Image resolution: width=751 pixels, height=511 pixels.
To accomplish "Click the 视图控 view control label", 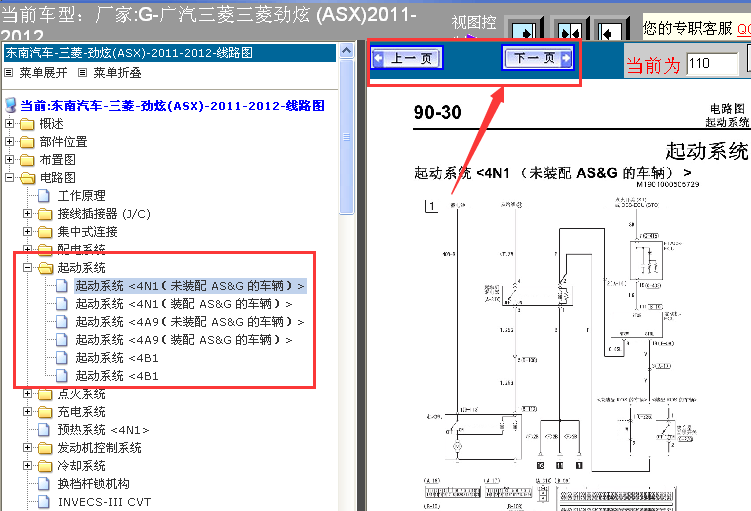I will pyautogui.click(x=474, y=23).
